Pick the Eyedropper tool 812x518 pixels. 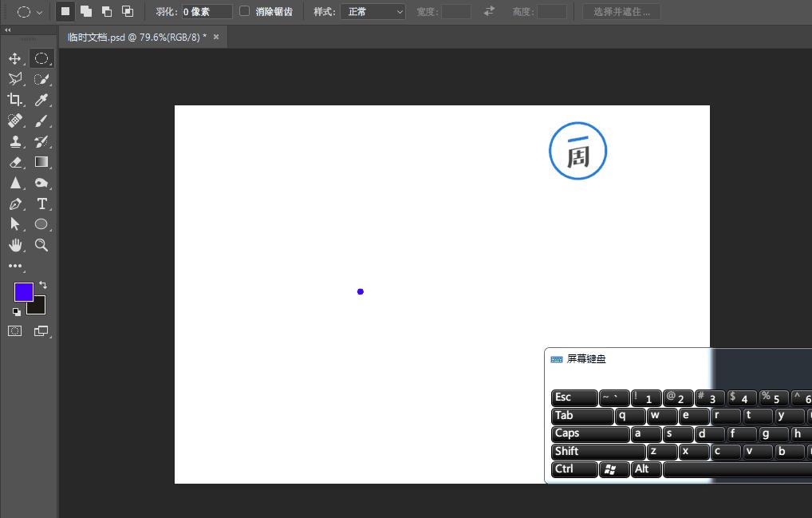pyautogui.click(x=41, y=100)
